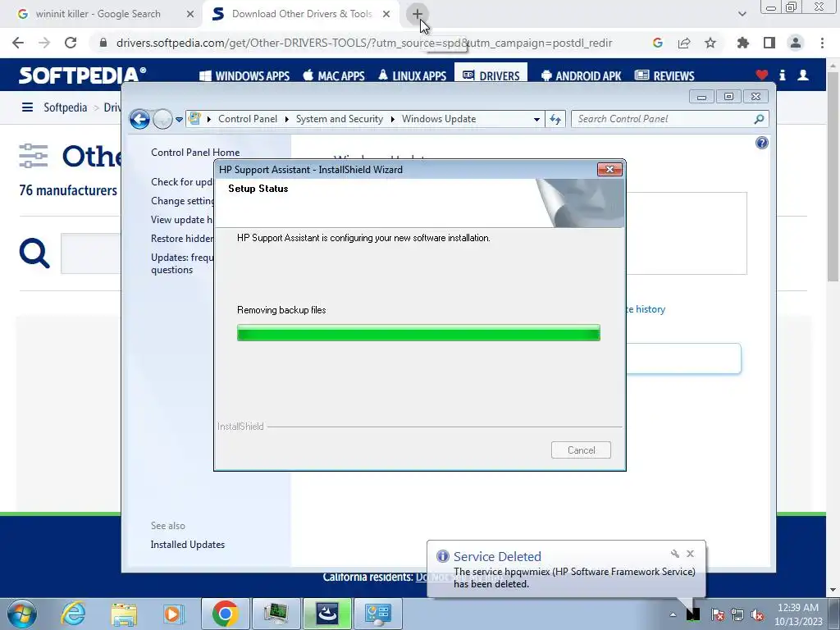Click the user account icon on Softpedia
The image size is (840, 630).
click(803, 75)
